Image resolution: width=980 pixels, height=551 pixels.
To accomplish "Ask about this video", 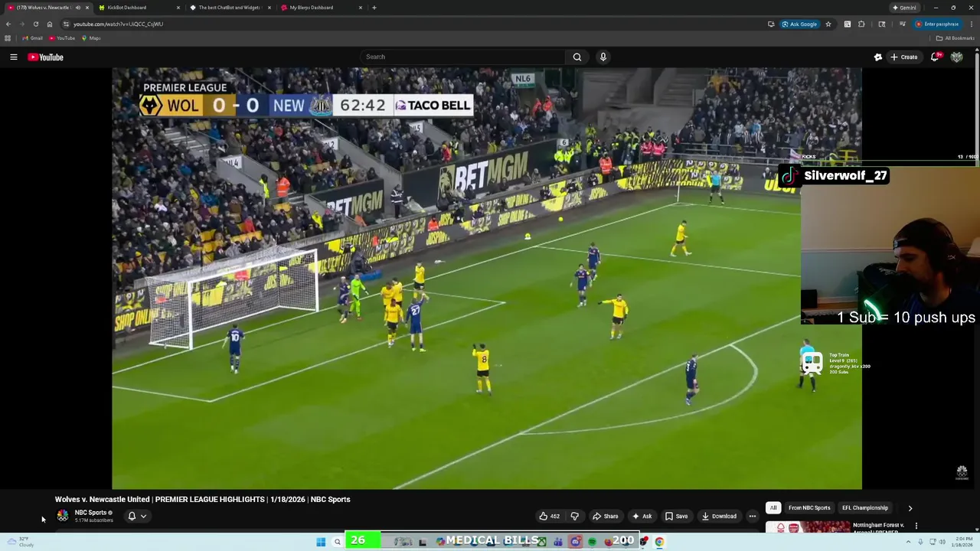I will [642, 516].
